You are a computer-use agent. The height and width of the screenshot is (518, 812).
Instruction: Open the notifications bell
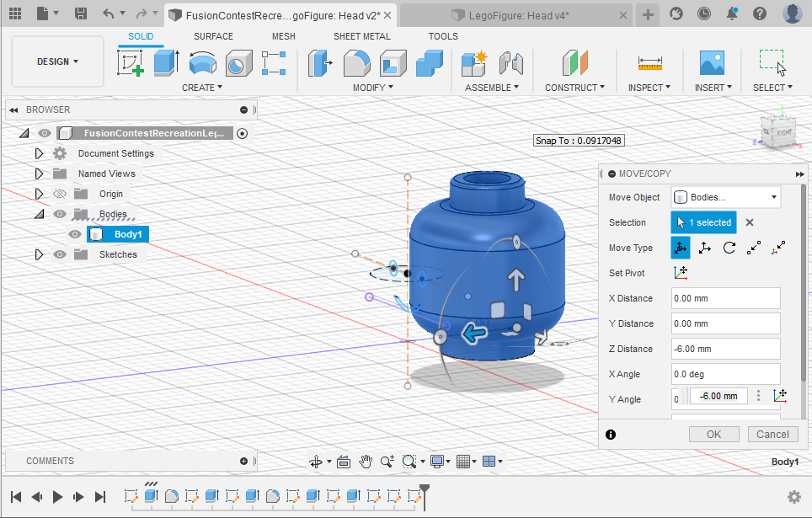point(732,13)
